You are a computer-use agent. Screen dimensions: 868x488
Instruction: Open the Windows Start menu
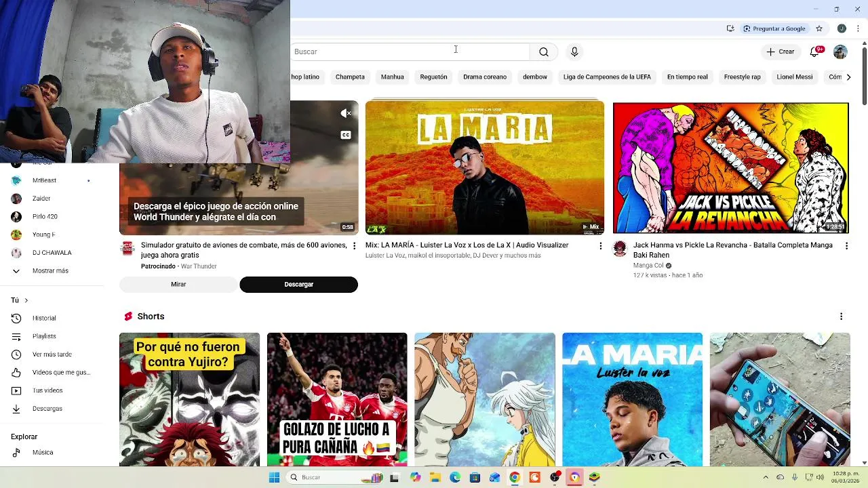tap(274, 478)
